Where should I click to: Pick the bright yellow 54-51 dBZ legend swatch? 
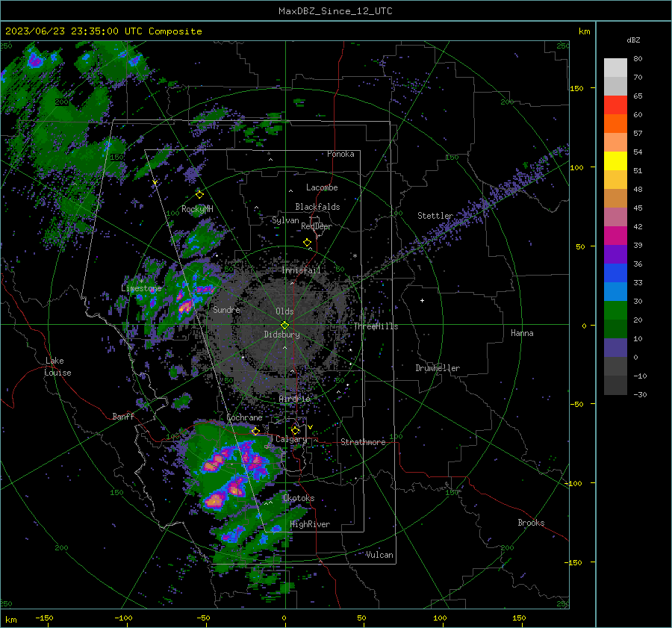pos(615,161)
